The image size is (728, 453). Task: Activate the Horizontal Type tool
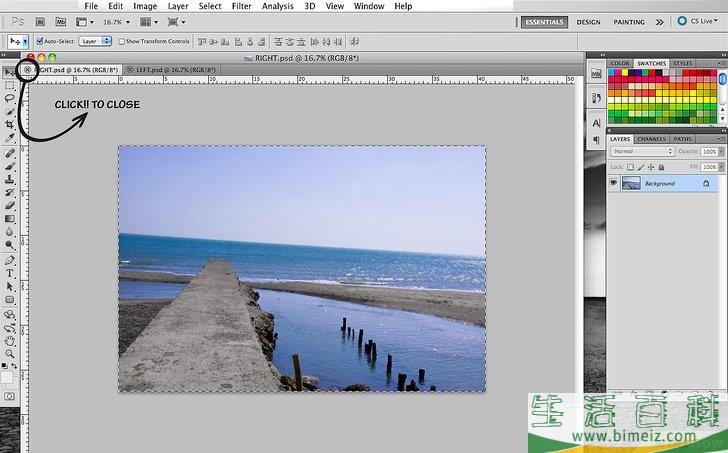(10, 273)
